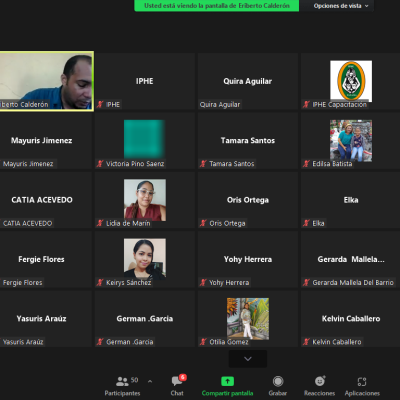Screen dimensions: 400x400
Task: Click the Fergie Flores participant name
Action: pos(41,259)
